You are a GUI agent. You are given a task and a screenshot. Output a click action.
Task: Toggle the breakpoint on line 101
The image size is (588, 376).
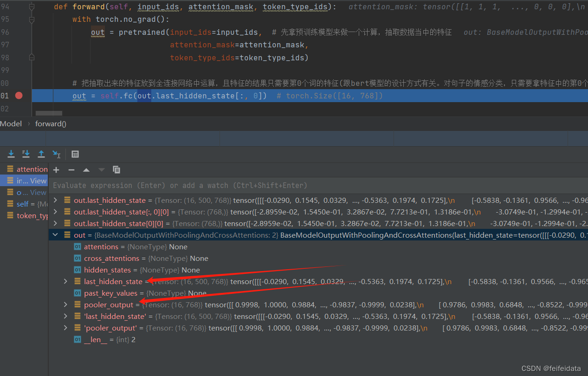pyautogui.click(x=19, y=96)
